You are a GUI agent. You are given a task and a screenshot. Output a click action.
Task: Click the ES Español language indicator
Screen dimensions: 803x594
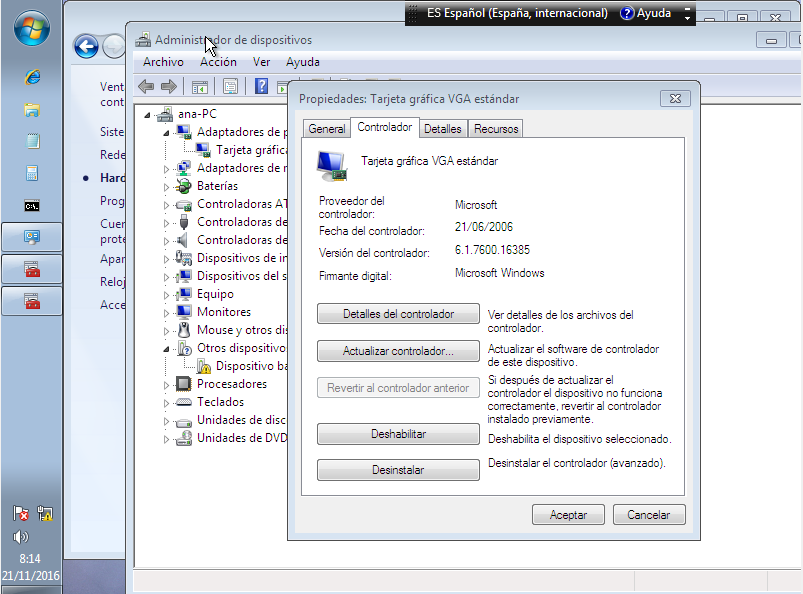click(x=517, y=13)
